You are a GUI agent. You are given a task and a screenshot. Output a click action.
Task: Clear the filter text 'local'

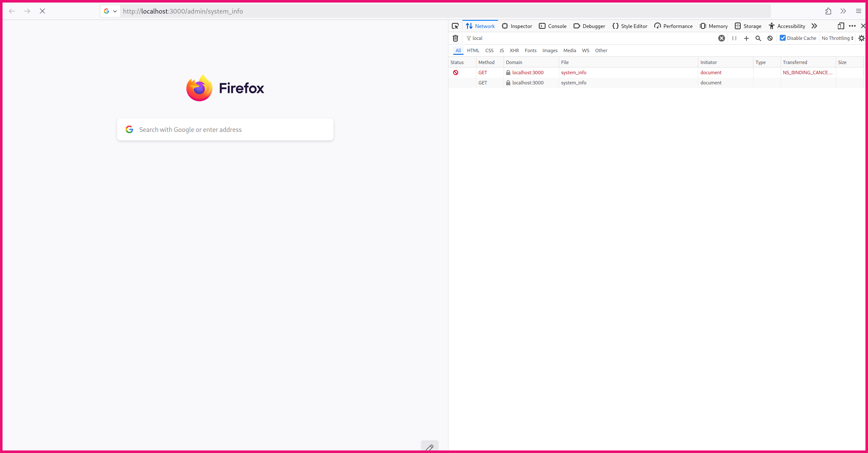[721, 38]
